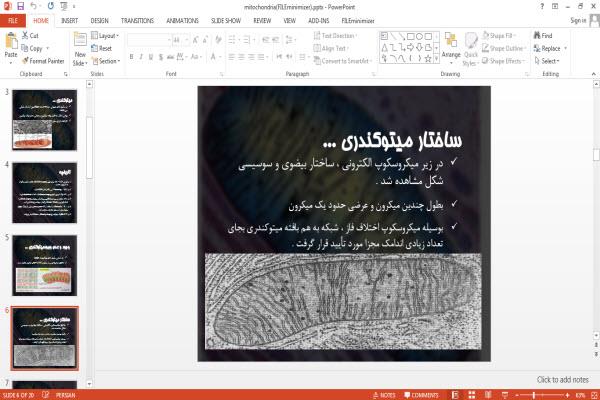Toggle justify text alignment
The height and width of the screenshot is (400, 600).
(x=261, y=57)
